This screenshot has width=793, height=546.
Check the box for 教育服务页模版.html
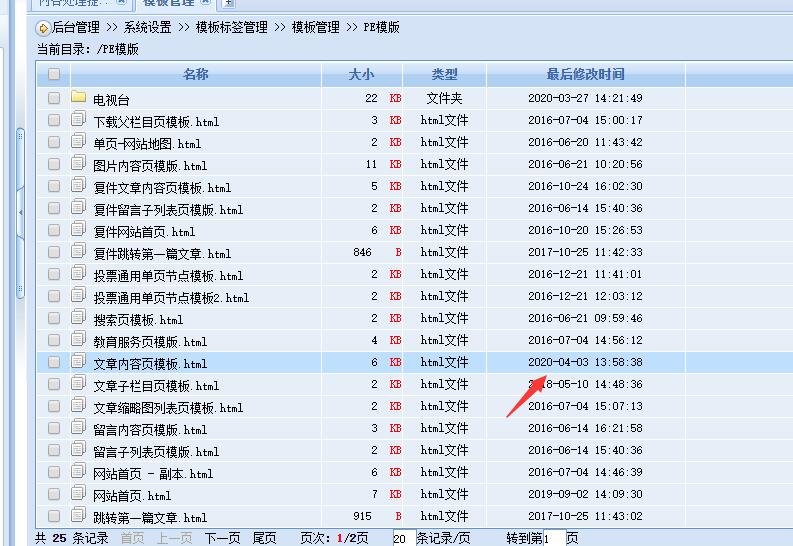coord(54,340)
